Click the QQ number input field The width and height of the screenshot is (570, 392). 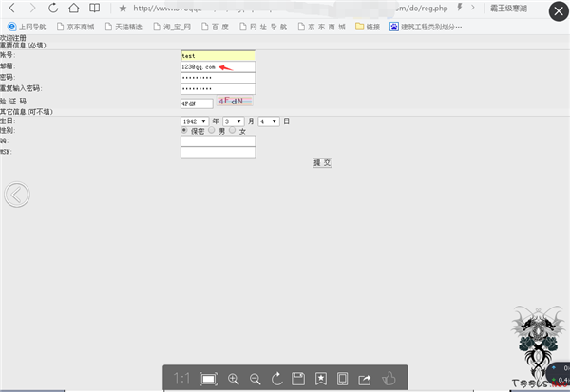pos(218,141)
